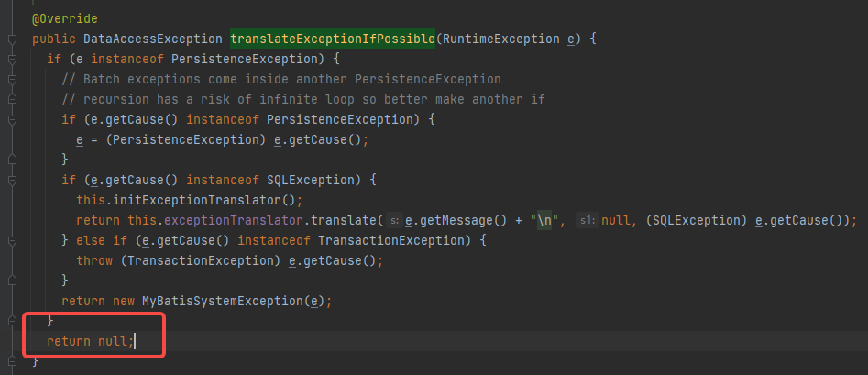Collapse the 'Batch exceptions' comment block
This screenshot has width=868, height=375.
coord(12,80)
